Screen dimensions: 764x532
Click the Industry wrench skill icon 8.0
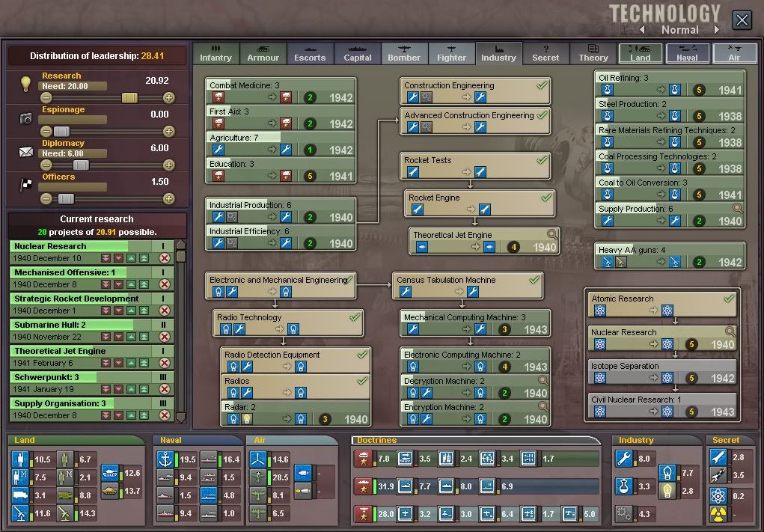[623, 459]
